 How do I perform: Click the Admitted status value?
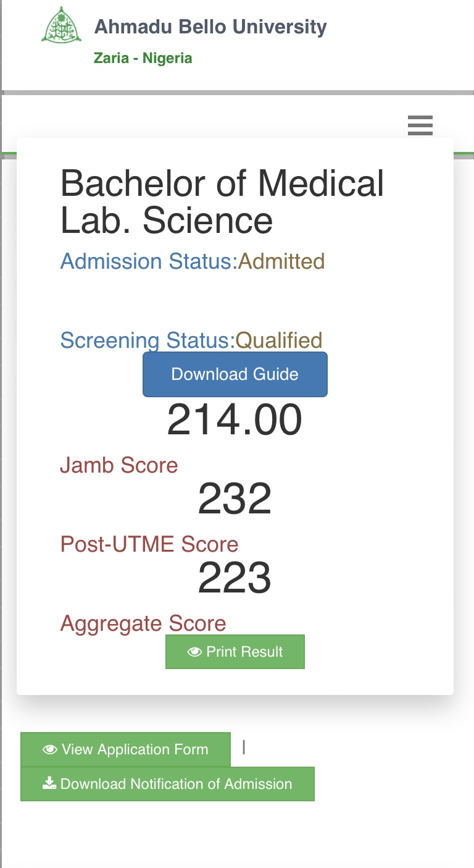(x=281, y=261)
